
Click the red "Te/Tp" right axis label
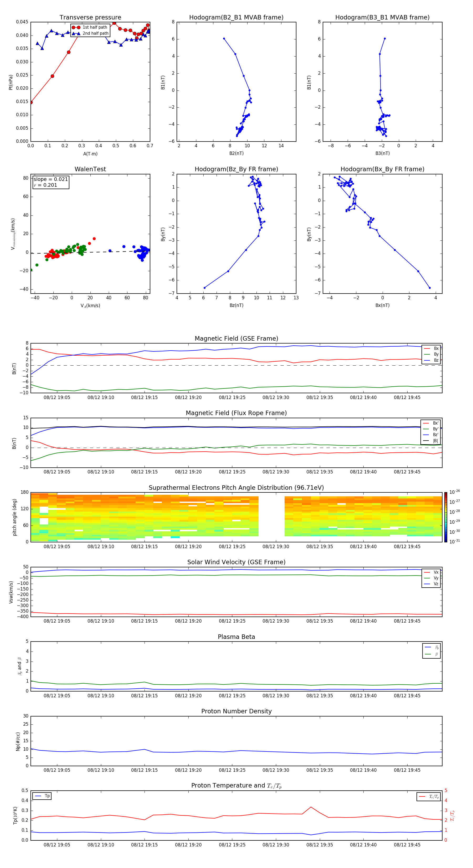point(452,815)
